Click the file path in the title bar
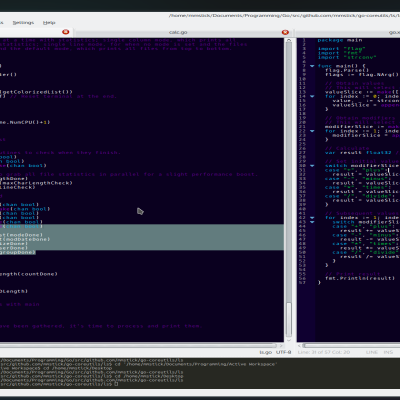 tap(284, 16)
